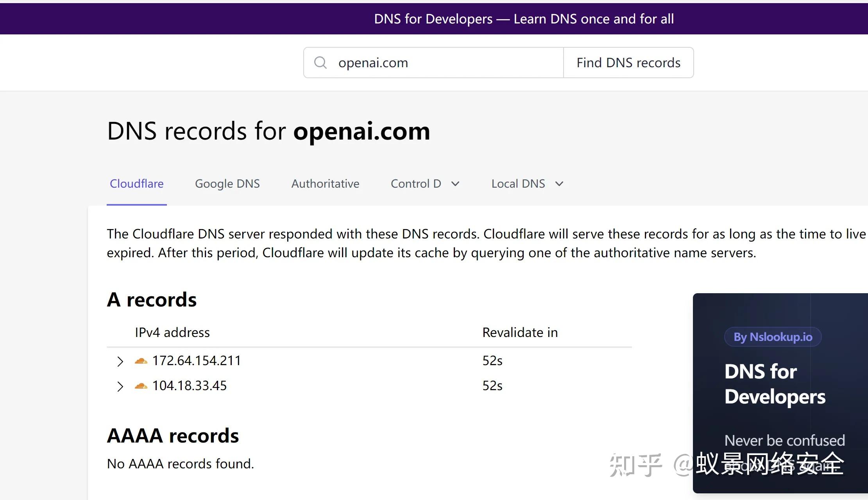
Task: Click the DNS records for openai.com title
Action: tap(268, 131)
